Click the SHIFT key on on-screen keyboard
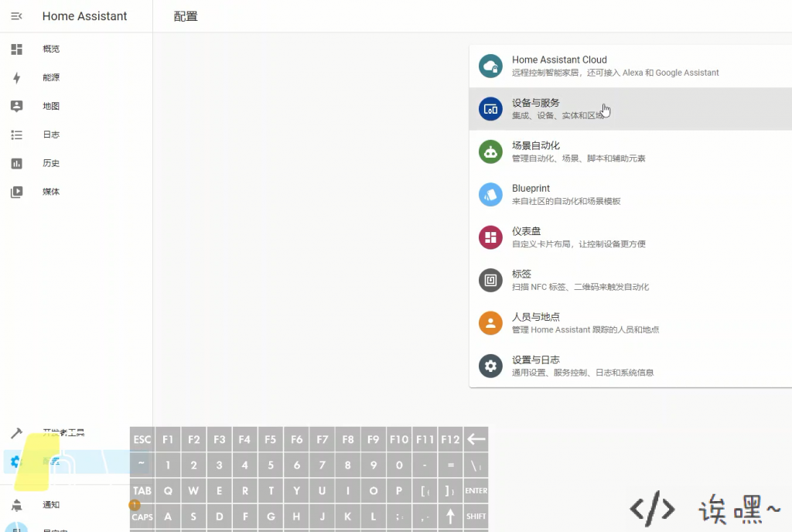The width and height of the screenshot is (792, 532). point(476,517)
